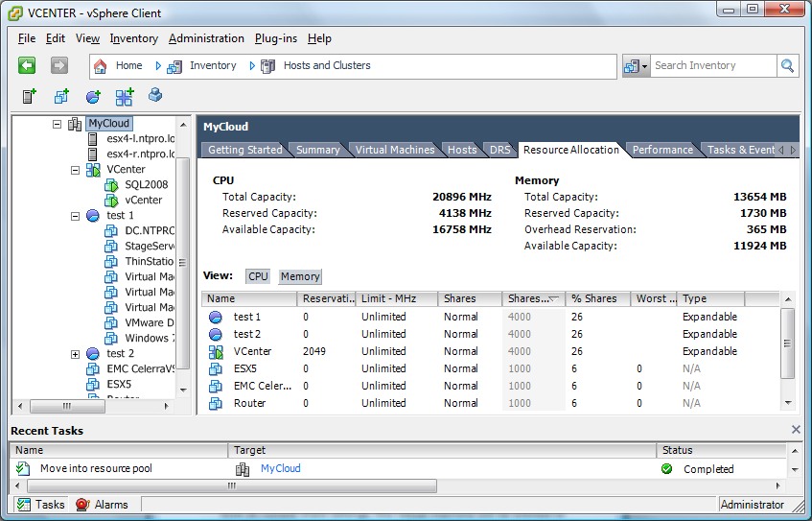Click the green Back navigation arrow

coord(27,65)
